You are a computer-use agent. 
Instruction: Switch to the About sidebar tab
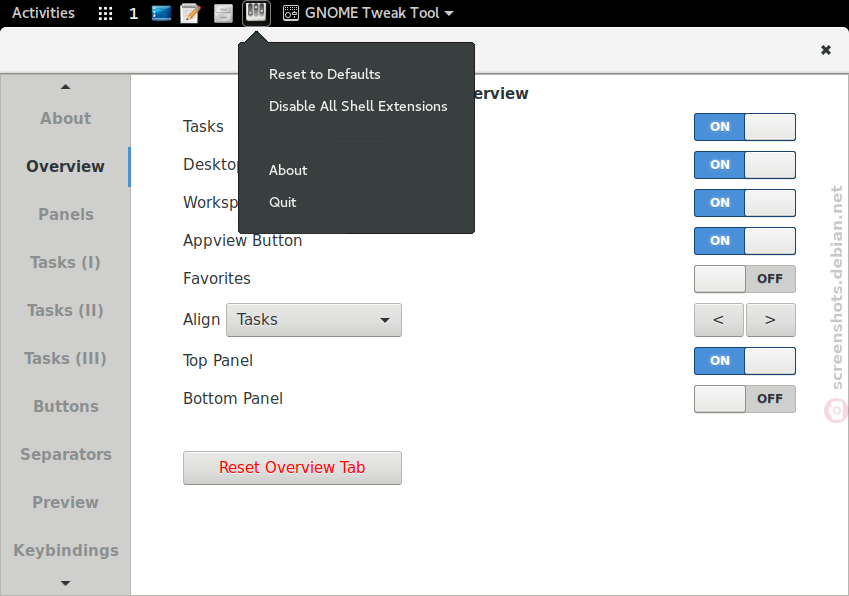(x=66, y=119)
